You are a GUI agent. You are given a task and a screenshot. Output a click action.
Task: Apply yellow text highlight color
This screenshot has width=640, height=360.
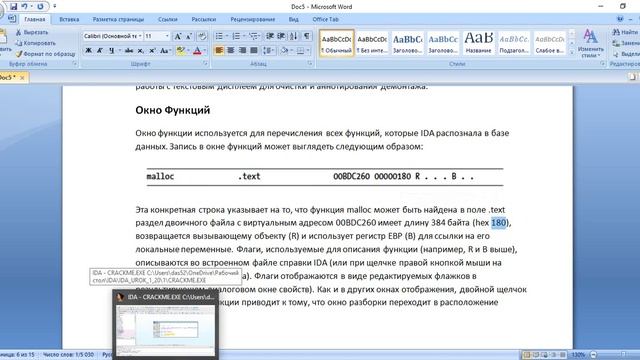click(180, 51)
